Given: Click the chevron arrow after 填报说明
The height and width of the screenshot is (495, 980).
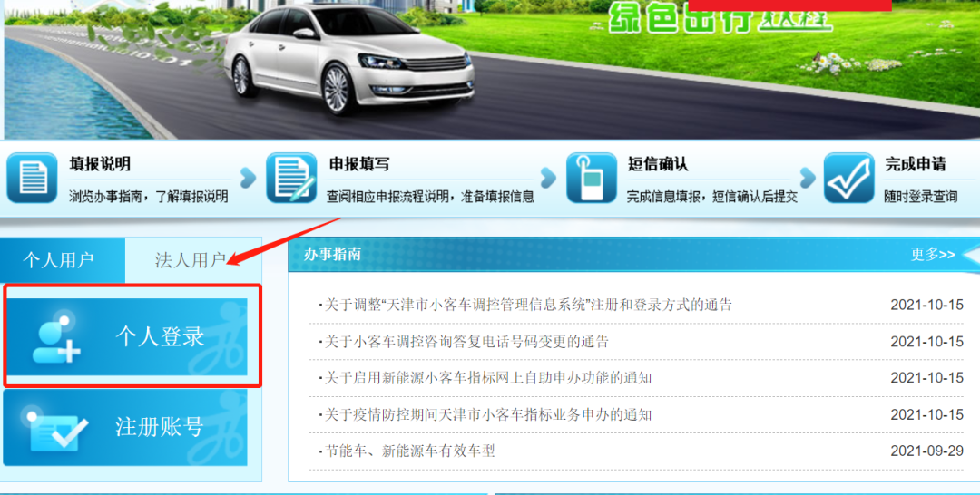Looking at the screenshot, I should (248, 178).
